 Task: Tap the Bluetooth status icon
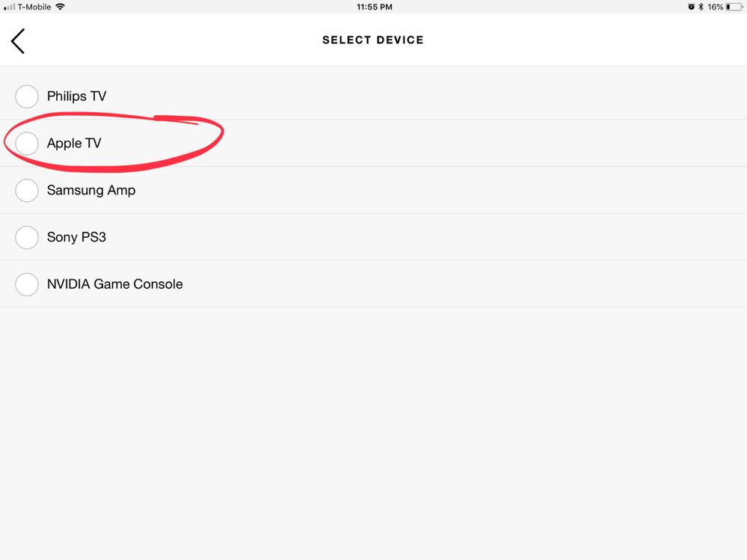pos(701,7)
